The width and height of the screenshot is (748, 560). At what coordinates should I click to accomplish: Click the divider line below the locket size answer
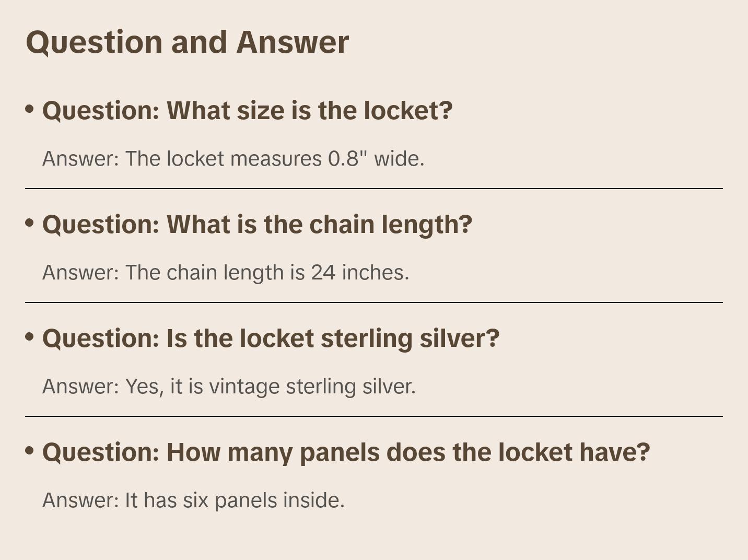374,189
